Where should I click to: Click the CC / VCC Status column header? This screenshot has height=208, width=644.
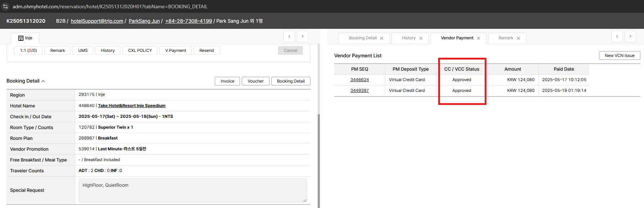click(x=462, y=69)
